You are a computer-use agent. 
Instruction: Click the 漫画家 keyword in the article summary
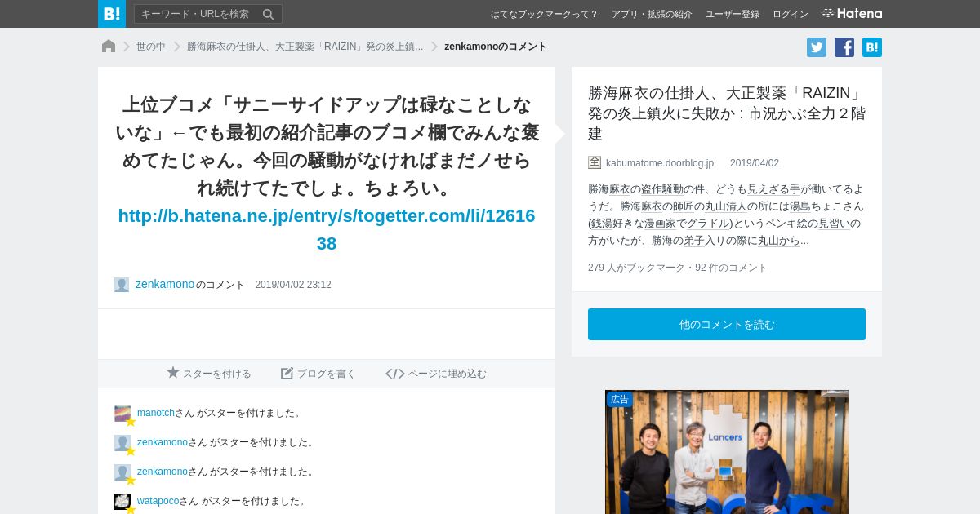660,223
